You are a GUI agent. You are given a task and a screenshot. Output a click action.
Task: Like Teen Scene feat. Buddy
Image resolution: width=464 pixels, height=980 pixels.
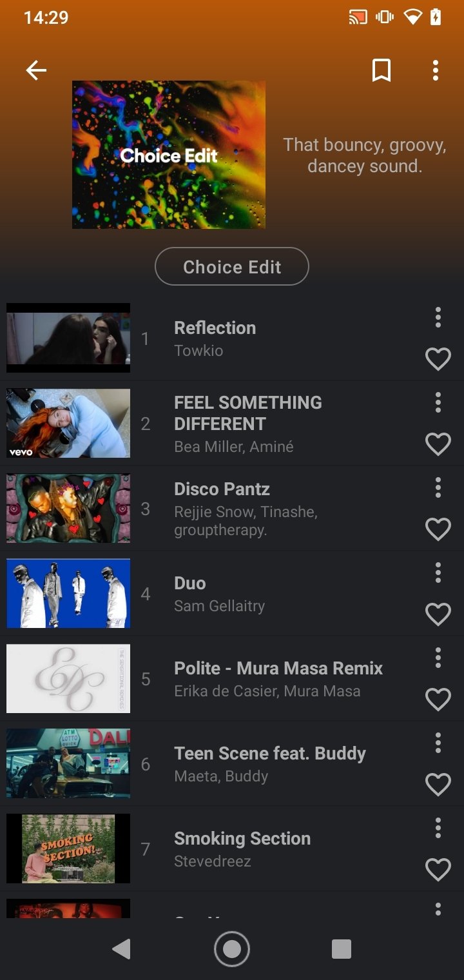438,785
